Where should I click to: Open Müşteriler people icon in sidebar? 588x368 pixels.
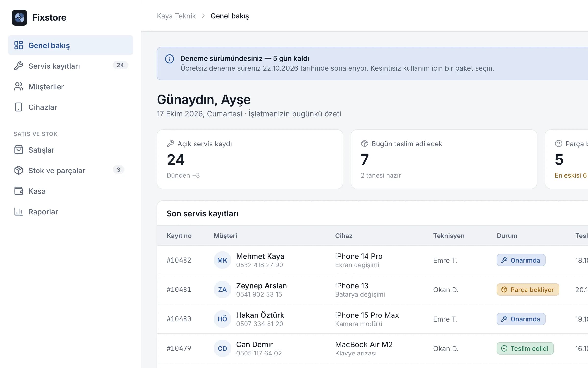19,87
